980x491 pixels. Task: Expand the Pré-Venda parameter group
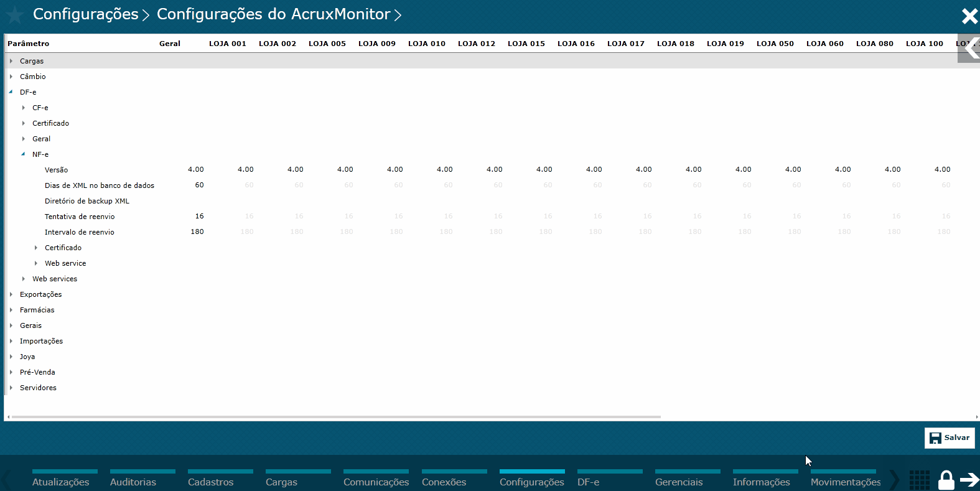click(11, 372)
